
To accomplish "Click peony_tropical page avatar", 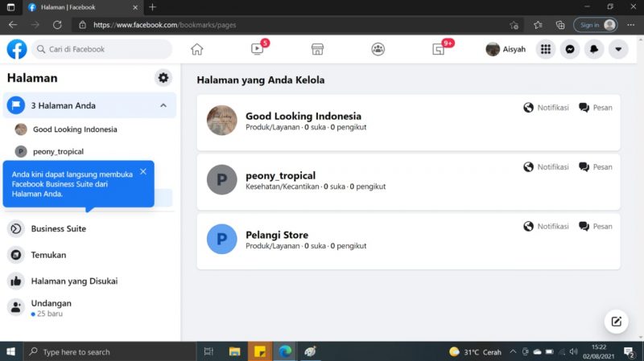I will 222,179.
